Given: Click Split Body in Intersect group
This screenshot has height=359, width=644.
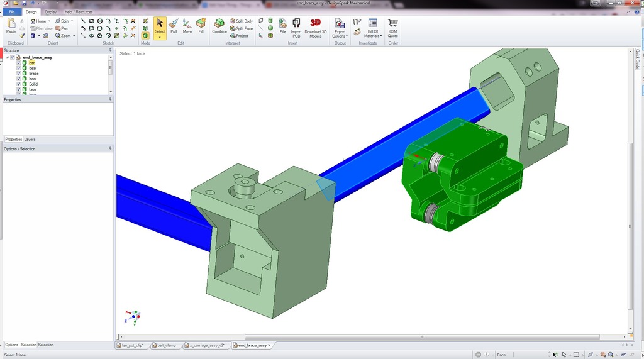Looking at the screenshot, I should 241,21.
